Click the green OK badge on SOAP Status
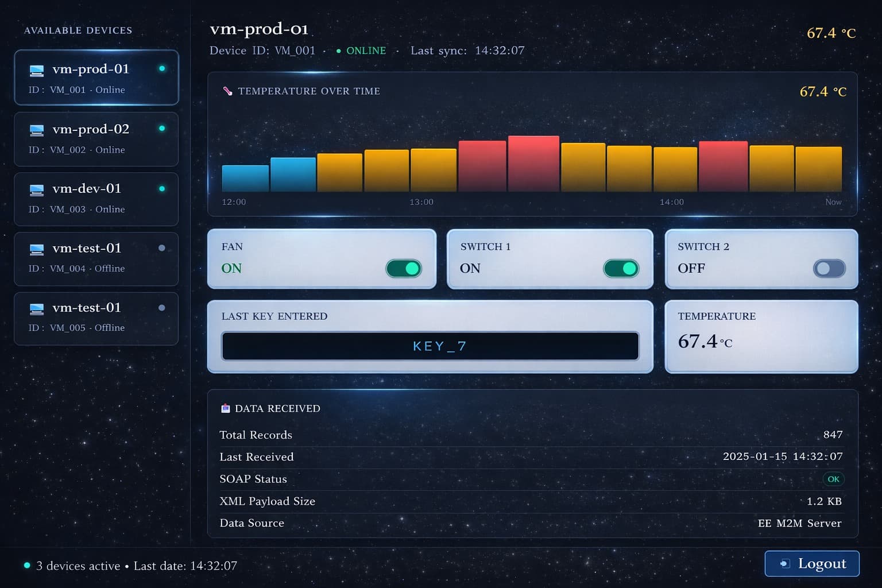 pyautogui.click(x=833, y=479)
